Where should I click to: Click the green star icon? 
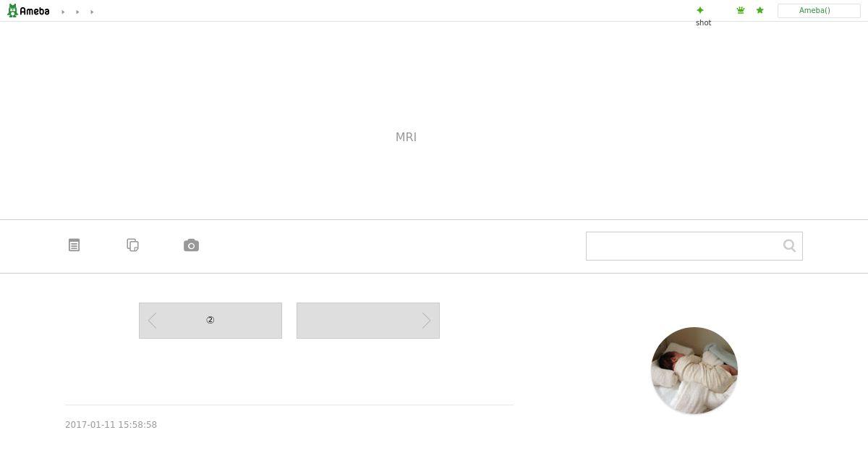[759, 10]
